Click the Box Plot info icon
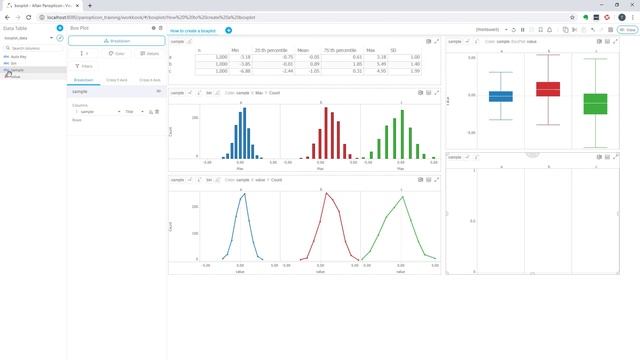 click(153, 28)
